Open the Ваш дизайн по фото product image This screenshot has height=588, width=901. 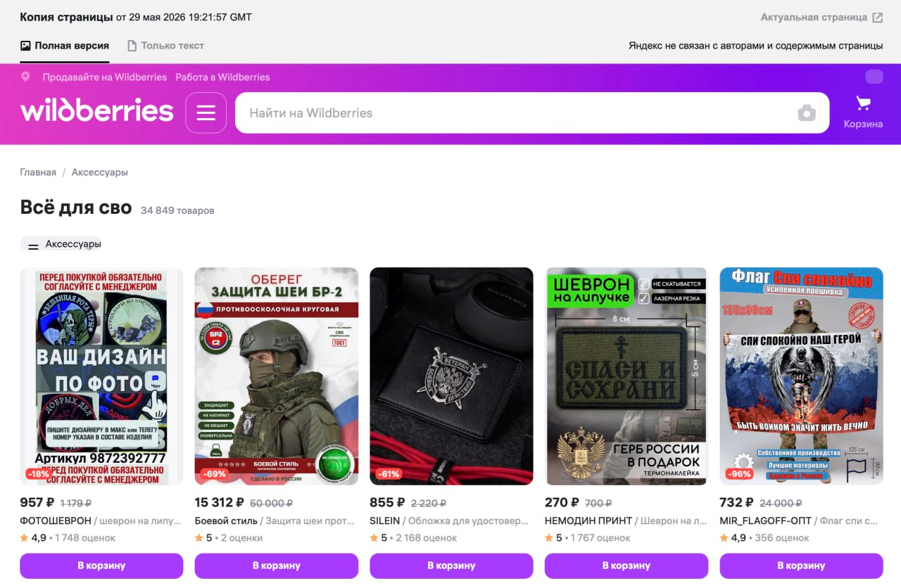101,376
